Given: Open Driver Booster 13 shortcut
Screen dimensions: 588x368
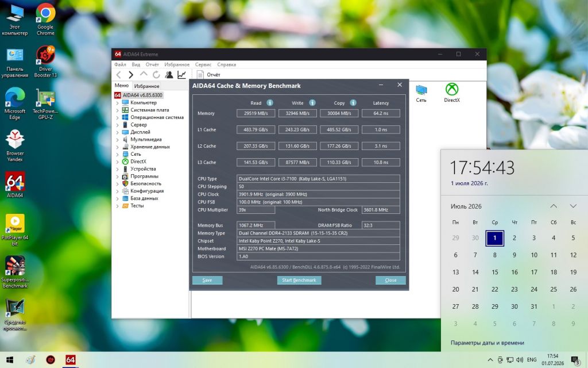Looking at the screenshot, I should pyautogui.click(x=45, y=62).
